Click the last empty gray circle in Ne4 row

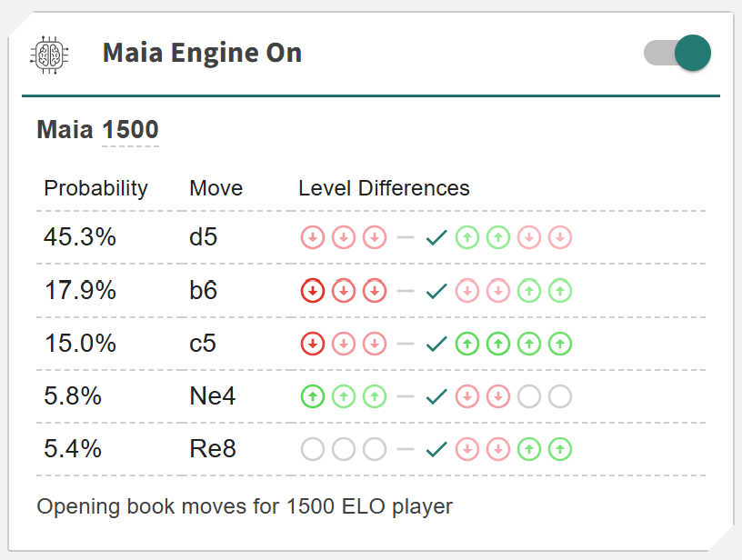[561, 396]
